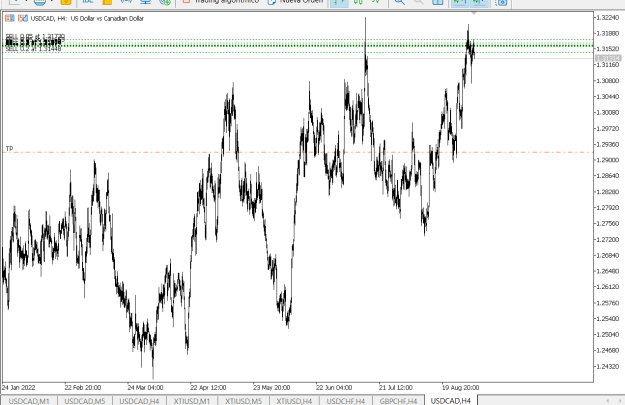Click the 1.25760 price label on the axis
This screenshot has width=625, height=405.
click(x=608, y=303)
